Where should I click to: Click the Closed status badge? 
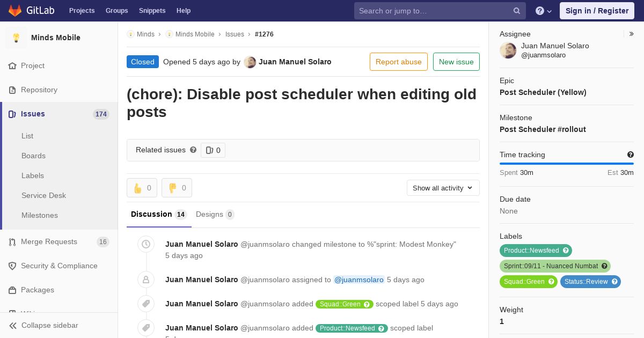click(143, 62)
